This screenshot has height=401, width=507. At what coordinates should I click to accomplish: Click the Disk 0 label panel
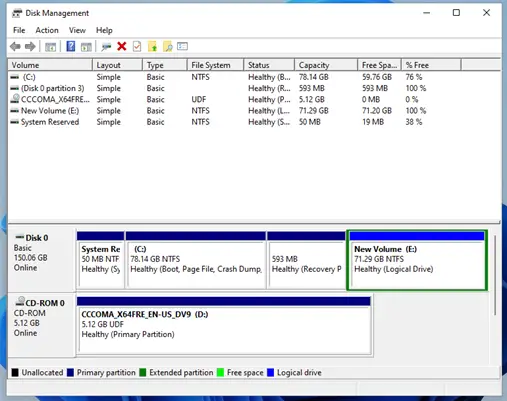[42, 258]
